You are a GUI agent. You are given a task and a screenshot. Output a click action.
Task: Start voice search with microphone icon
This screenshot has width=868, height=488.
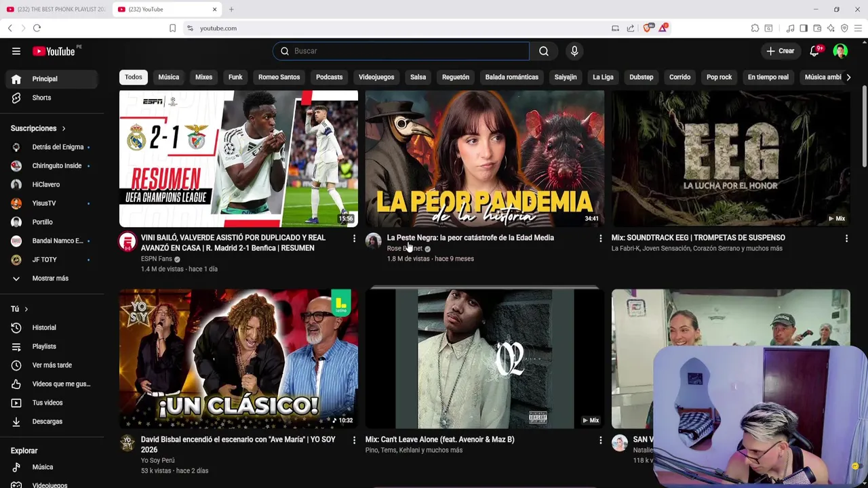(574, 51)
